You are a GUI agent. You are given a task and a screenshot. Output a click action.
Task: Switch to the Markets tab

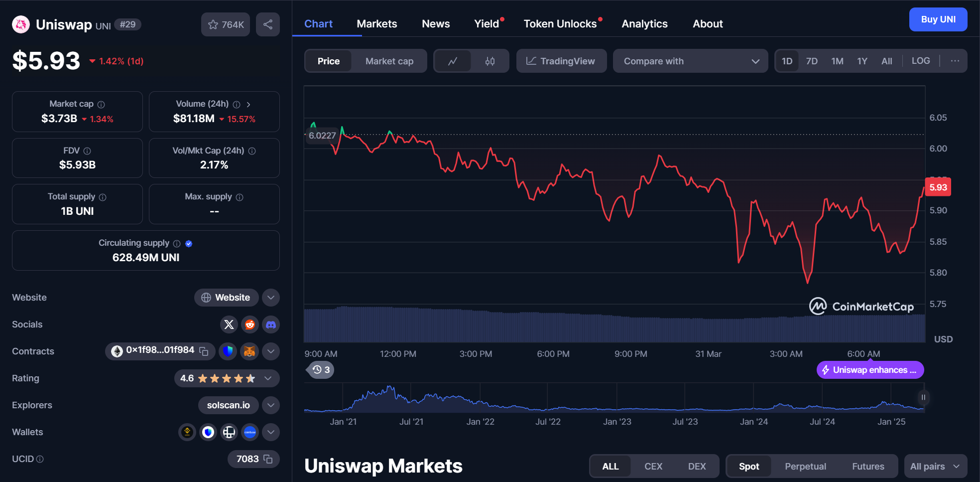point(376,24)
